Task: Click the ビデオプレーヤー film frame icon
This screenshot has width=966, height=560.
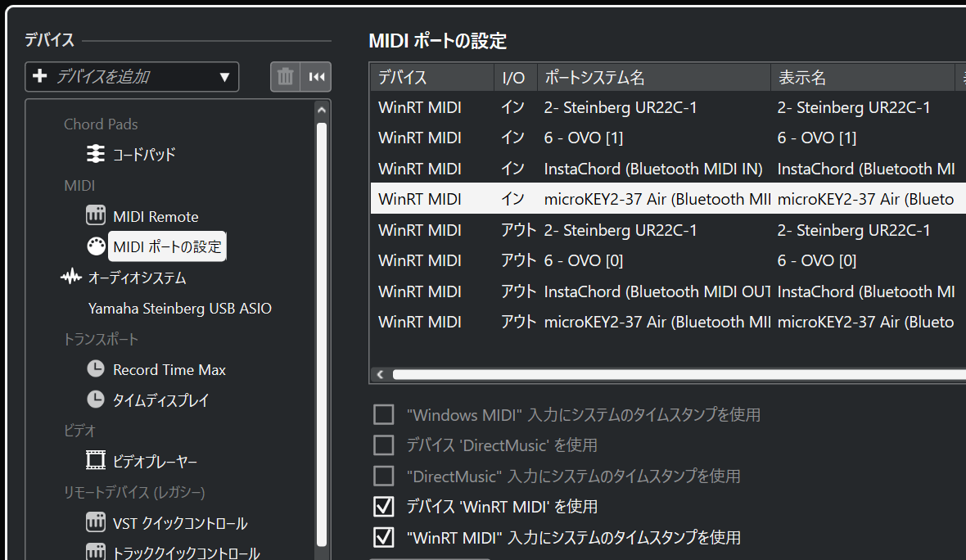Action: click(x=96, y=460)
